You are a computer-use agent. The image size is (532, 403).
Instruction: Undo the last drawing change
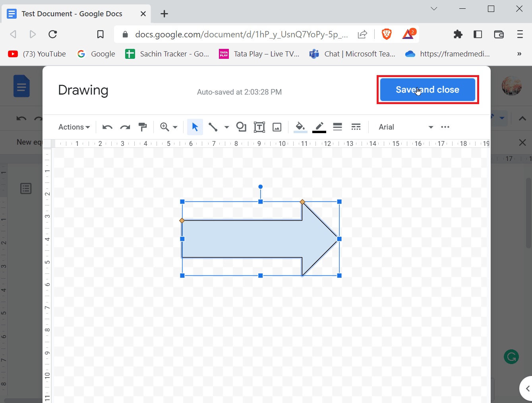point(107,127)
